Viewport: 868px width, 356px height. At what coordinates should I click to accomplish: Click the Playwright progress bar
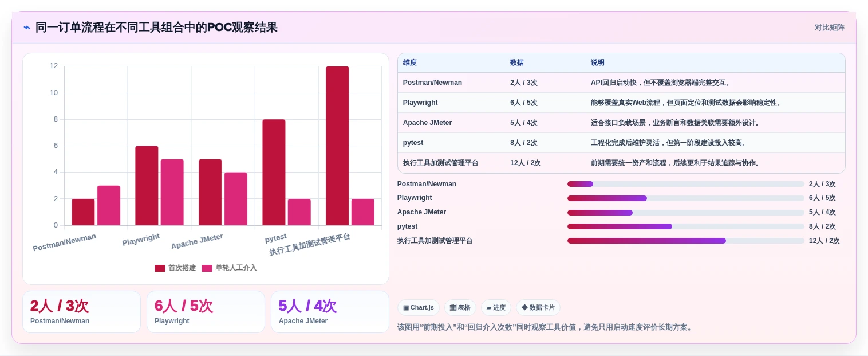(x=685, y=198)
